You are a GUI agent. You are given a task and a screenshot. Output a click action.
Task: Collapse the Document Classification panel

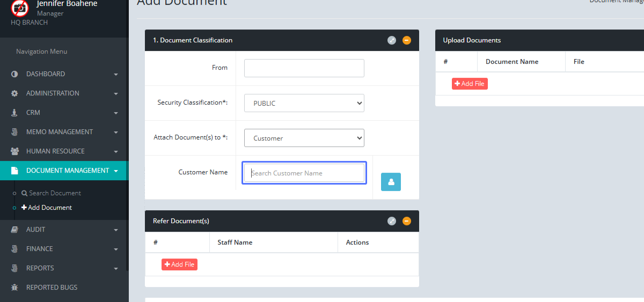[x=407, y=40]
